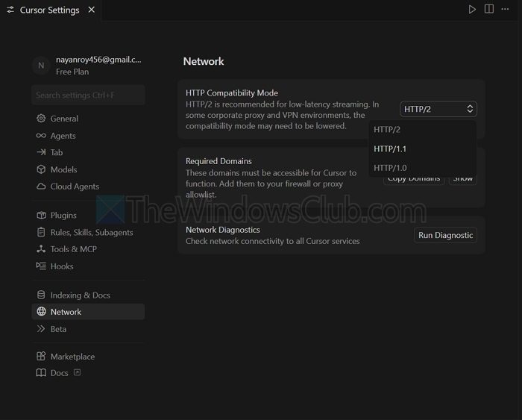Run the network diagnostic
522x420 pixels.
tap(445, 235)
